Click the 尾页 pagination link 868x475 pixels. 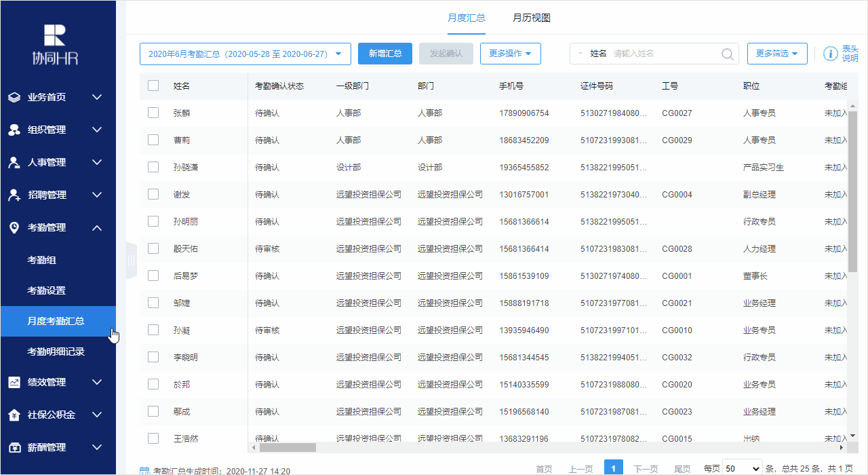pyautogui.click(x=682, y=469)
